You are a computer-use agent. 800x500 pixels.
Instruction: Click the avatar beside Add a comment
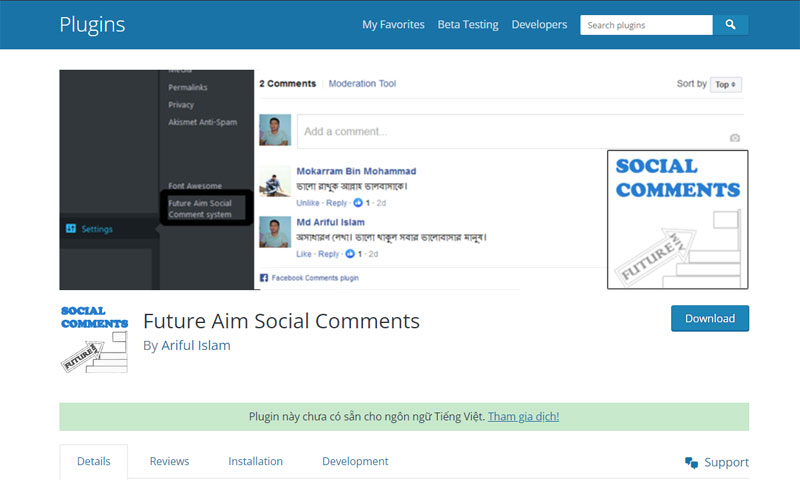click(275, 130)
